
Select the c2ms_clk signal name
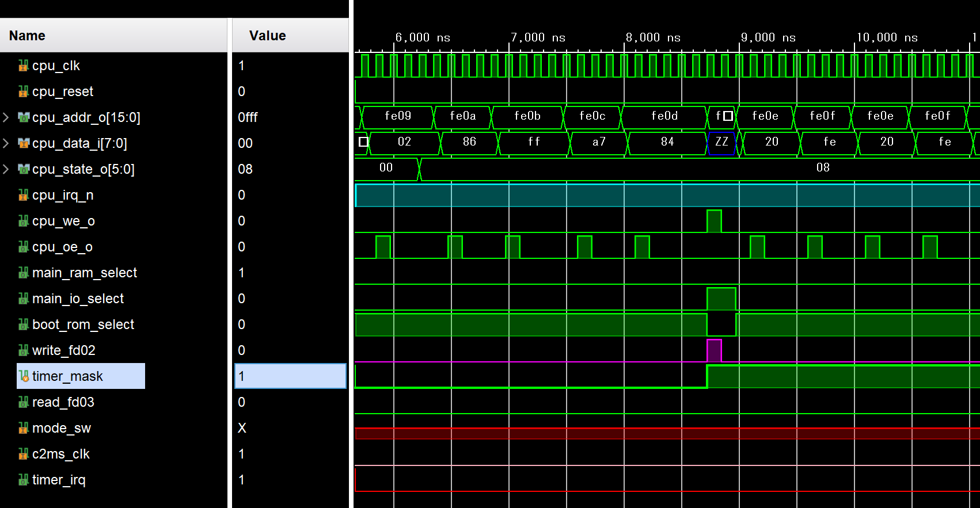(x=60, y=454)
